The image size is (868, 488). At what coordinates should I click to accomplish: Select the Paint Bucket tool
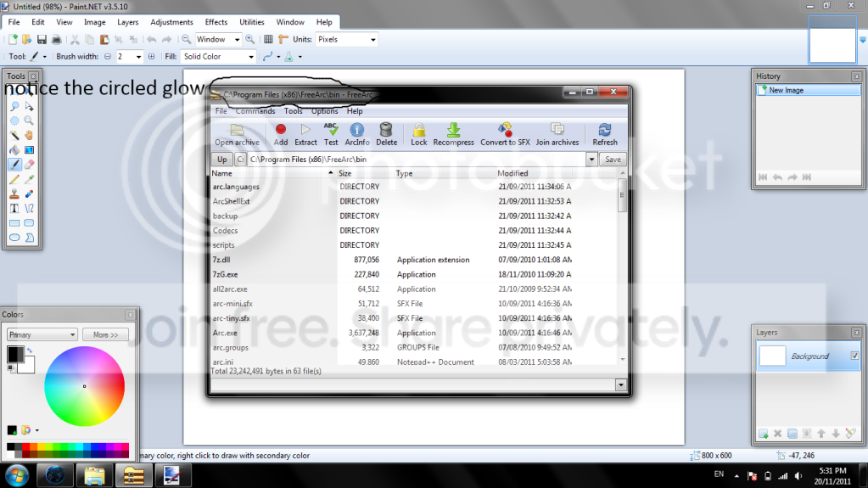click(14, 150)
